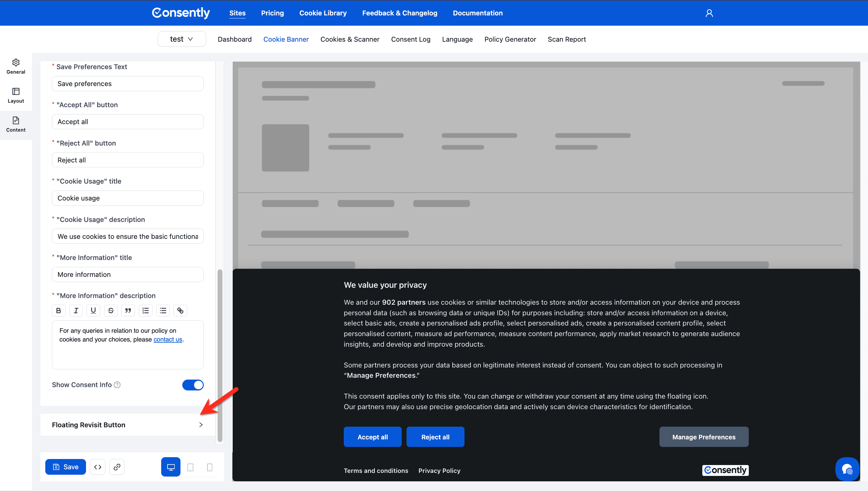This screenshot has width=868, height=491.
Task: Open the user account icon
Action: click(709, 13)
